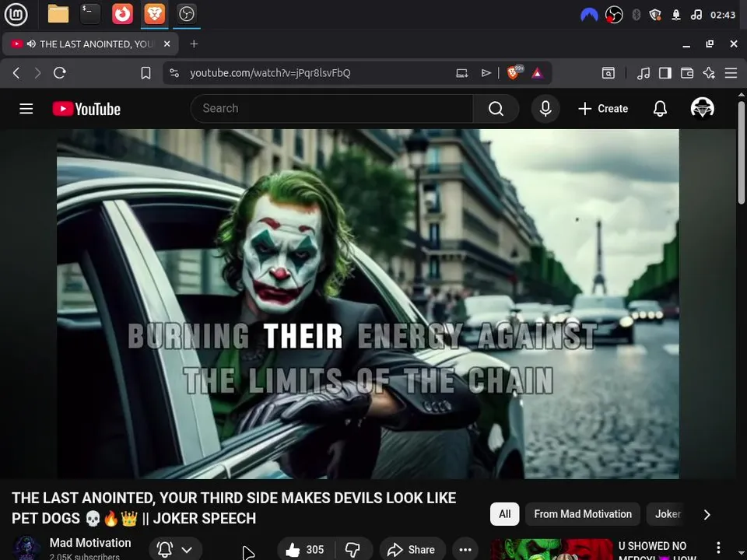Viewport: 747px width, 560px height.
Task: Mute the tab via its speaker icon
Action: 31,44
